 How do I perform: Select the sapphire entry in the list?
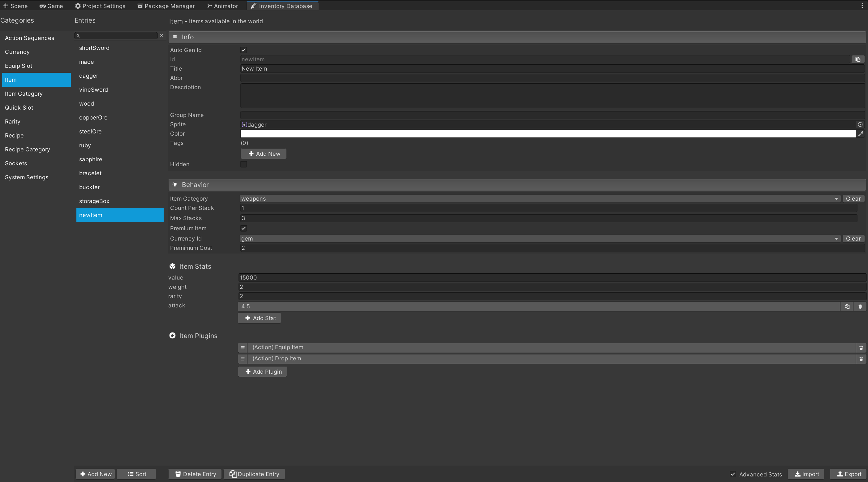(90, 159)
